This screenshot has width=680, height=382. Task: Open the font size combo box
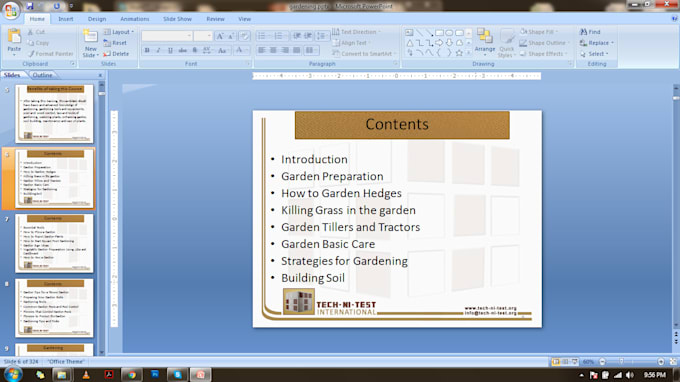point(203,36)
